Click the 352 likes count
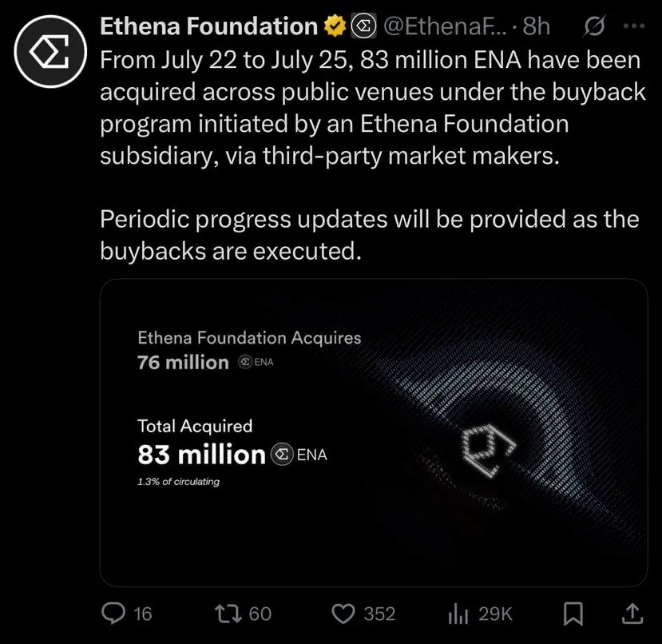Screen dimensions: 662x644 (x=379, y=614)
